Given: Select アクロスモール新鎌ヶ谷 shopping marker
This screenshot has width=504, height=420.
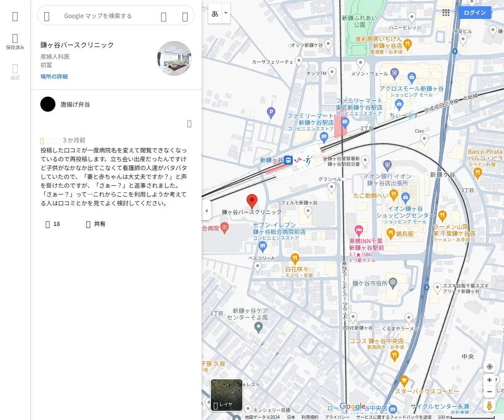Looking at the screenshot, I should tap(412, 77).
